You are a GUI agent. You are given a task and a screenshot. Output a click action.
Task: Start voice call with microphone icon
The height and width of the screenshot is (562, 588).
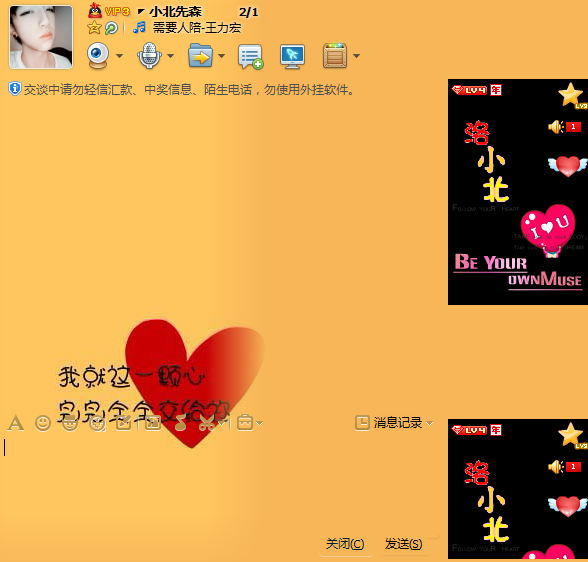tap(149, 55)
